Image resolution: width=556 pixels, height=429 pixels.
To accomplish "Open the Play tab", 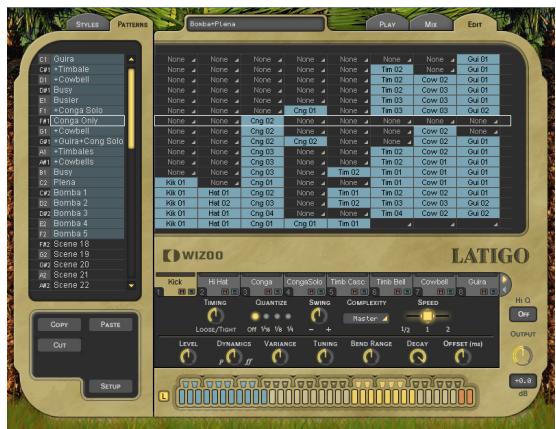I will [x=387, y=24].
